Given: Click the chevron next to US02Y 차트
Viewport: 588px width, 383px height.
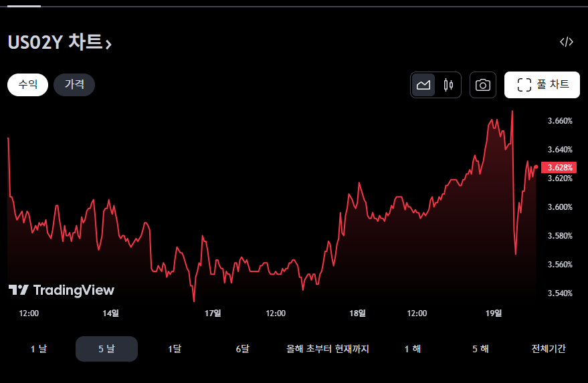Looking at the screenshot, I should click(x=109, y=45).
